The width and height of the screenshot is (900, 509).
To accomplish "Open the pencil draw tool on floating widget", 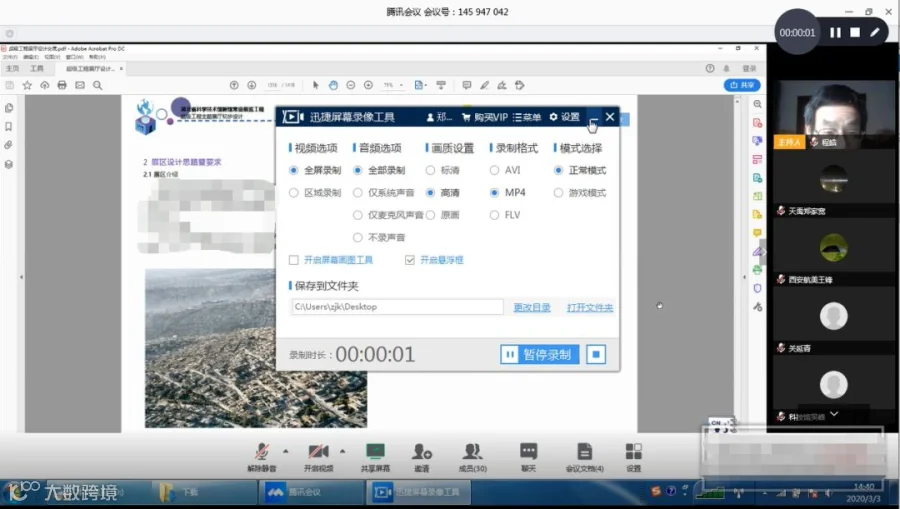I will (874, 33).
